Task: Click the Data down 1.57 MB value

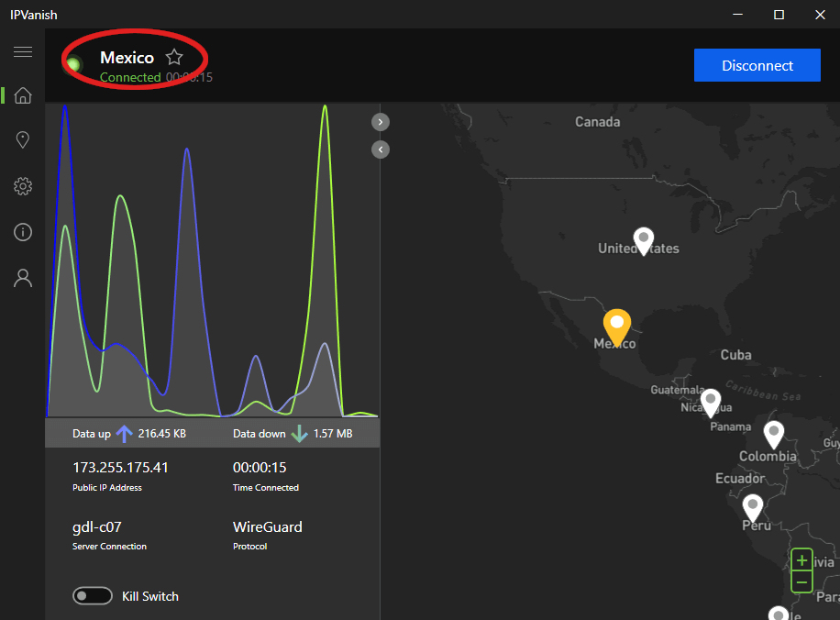Action: pos(333,434)
